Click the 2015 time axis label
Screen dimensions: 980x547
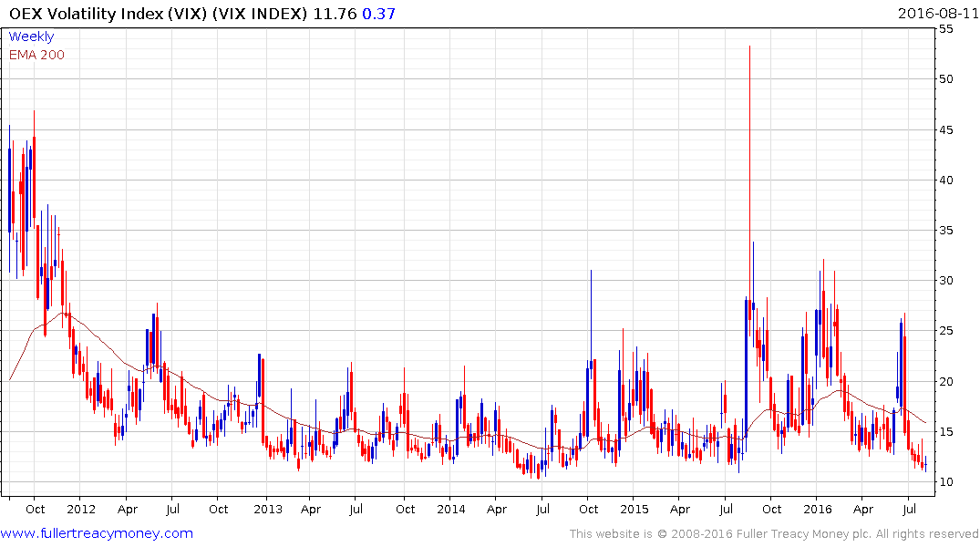[634, 509]
